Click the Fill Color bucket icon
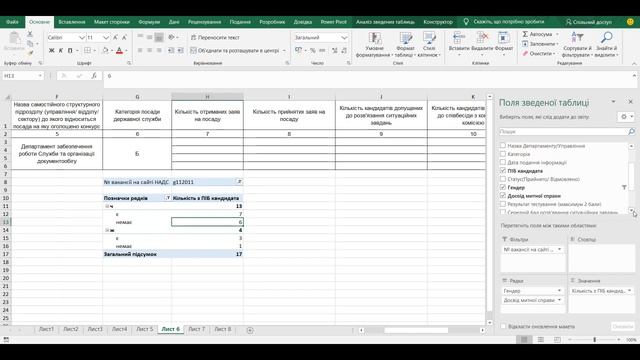640x360 pixels. click(x=105, y=51)
